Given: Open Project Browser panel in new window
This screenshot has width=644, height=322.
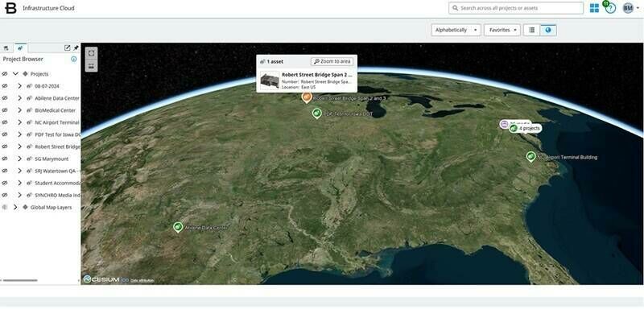Looking at the screenshot, I should pos(68,48).
